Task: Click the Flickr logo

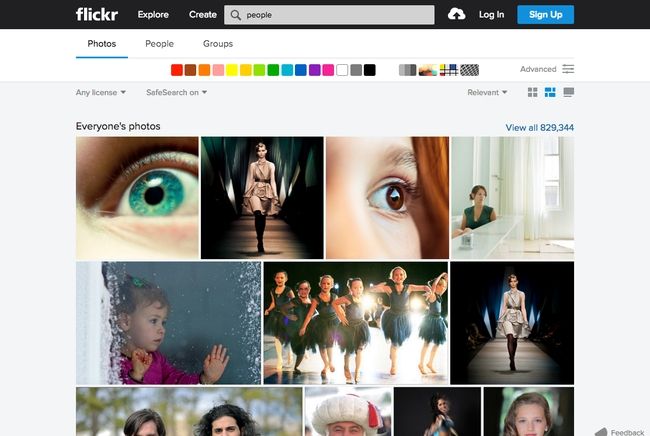Action: coord(97,14)
